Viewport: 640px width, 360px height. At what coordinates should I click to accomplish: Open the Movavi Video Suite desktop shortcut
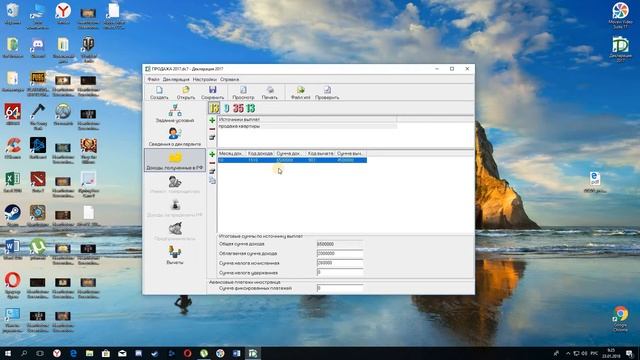pyautogui.click(x=620, y=16)
